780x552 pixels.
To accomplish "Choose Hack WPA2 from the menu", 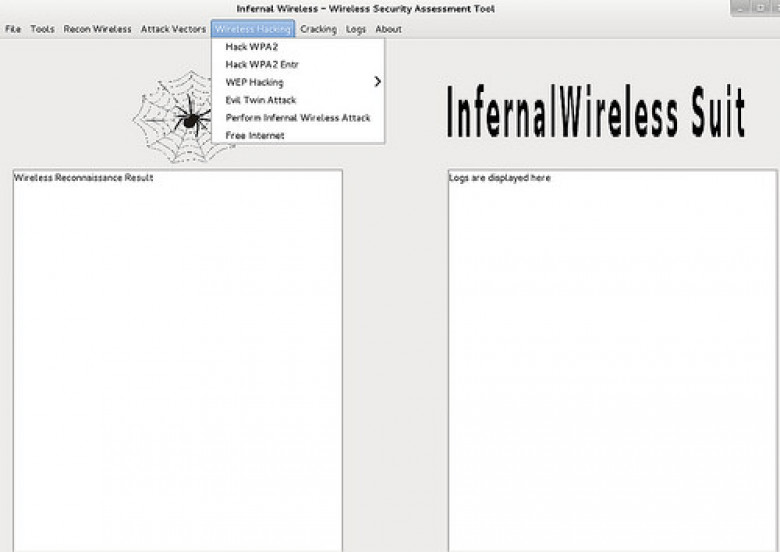I will pyautogui.click(x=298, y=47).
